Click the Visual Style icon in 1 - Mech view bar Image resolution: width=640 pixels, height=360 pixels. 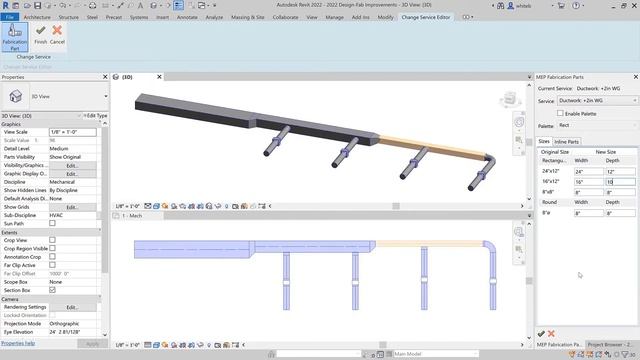[156, 345]
